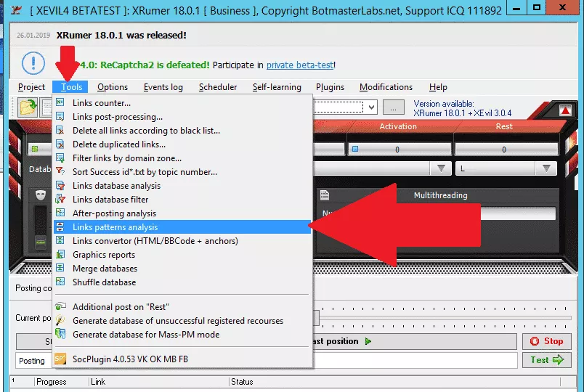Click the SocPlugin orange SP icon
The width and height of the screenshot is (584, 392).
(x=60, y=359)
